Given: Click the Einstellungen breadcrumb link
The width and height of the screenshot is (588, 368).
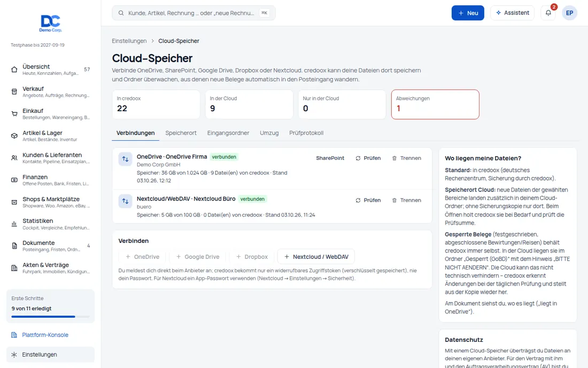Looking at the screenshot, I should pos(129,41).
